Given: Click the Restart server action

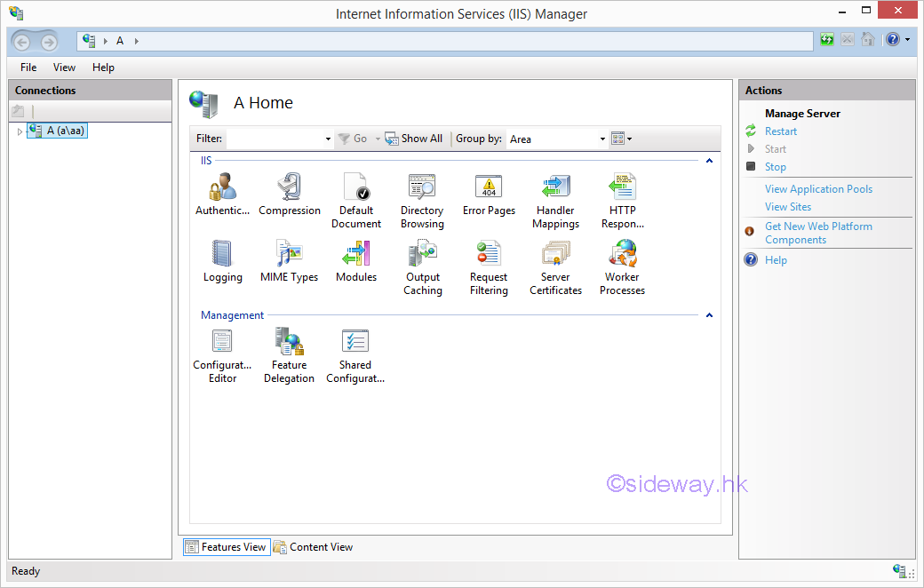Looking at the screenshot, I should point(780,131).
